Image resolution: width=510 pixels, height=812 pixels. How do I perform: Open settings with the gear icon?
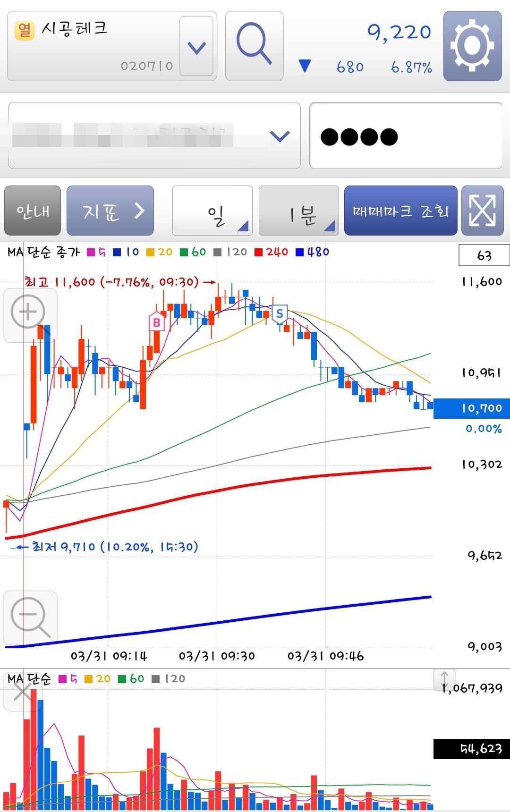click(x=472, y=46)
